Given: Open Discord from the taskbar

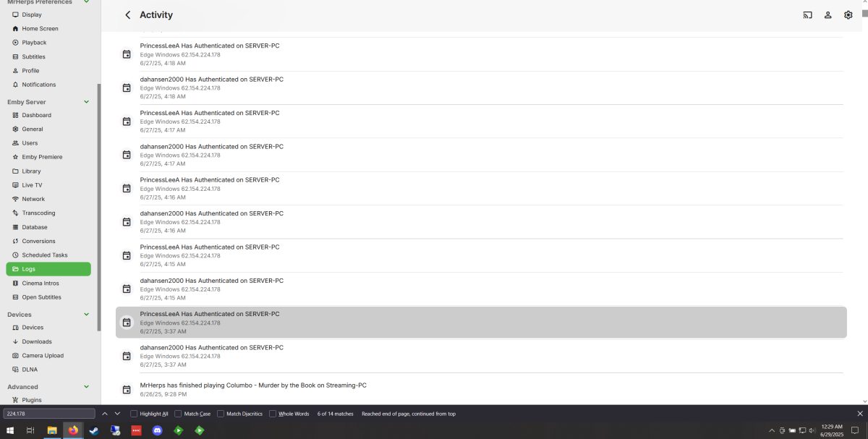Looking at the screenshot, I should (157, 430).
